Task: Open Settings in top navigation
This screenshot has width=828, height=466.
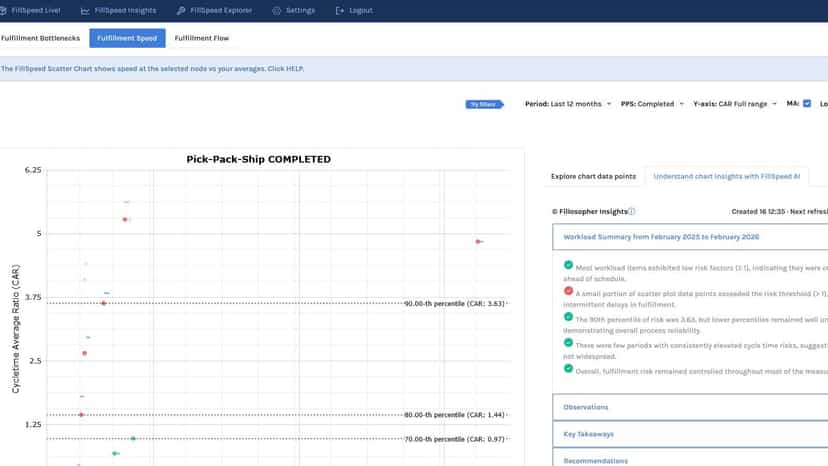Action: click(x=294, y=11)
